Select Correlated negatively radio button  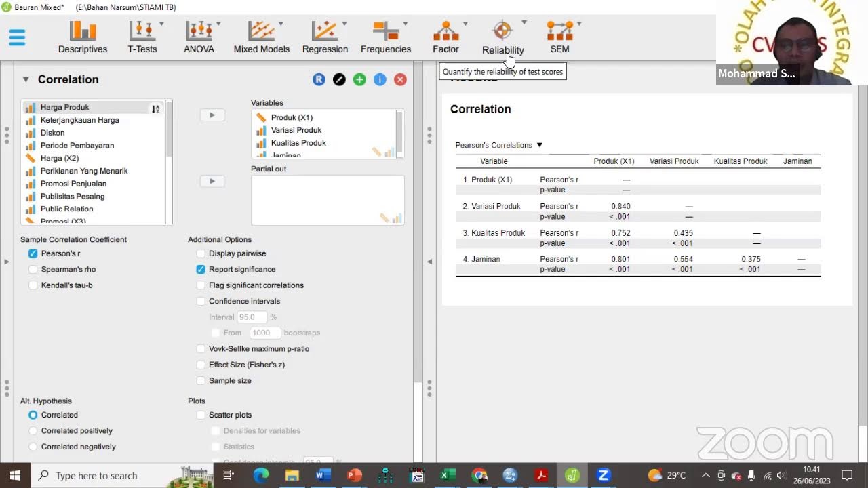(x=33, y=447)
